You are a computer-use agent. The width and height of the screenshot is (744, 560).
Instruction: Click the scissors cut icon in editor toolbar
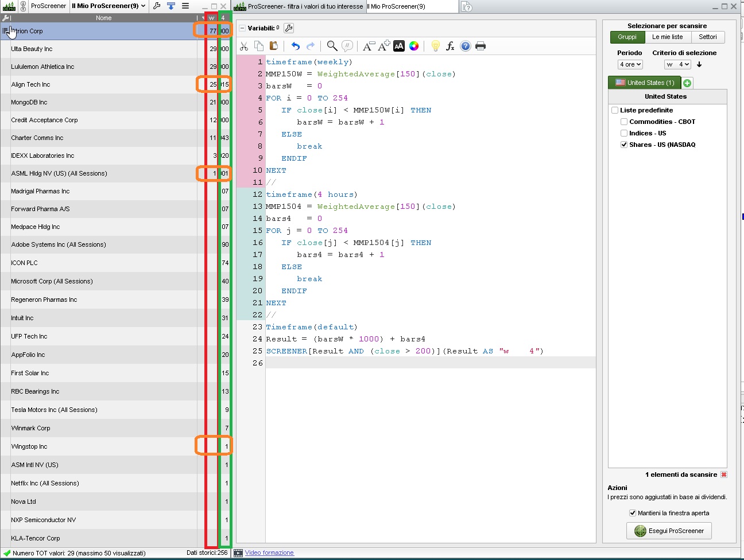244,46
